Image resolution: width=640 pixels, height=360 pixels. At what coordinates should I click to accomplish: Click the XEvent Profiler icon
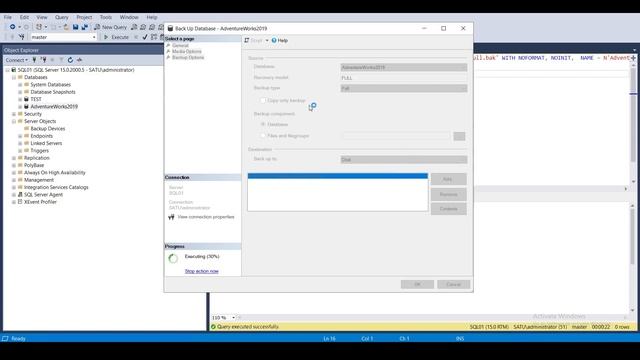pos(20,202)
